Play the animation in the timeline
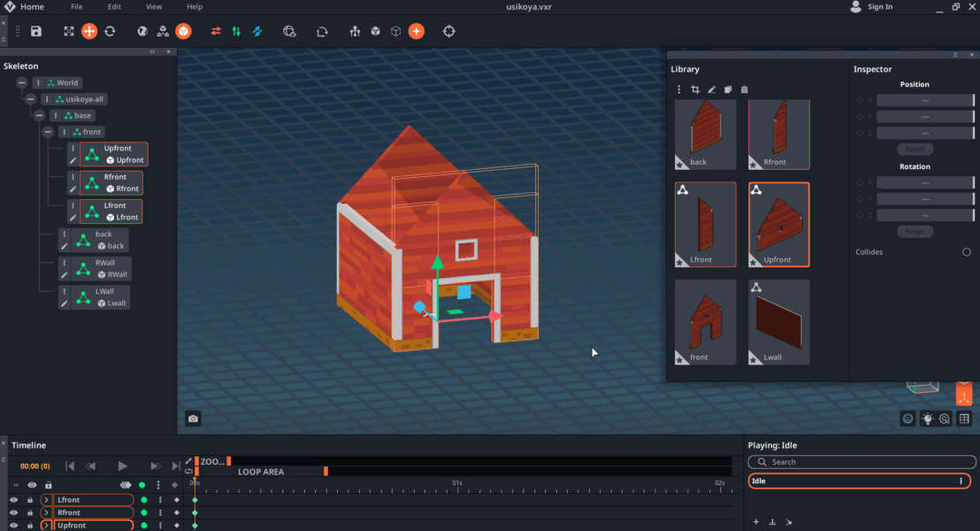The height and width of the screenshot is (531, 980). click(122, 466)
